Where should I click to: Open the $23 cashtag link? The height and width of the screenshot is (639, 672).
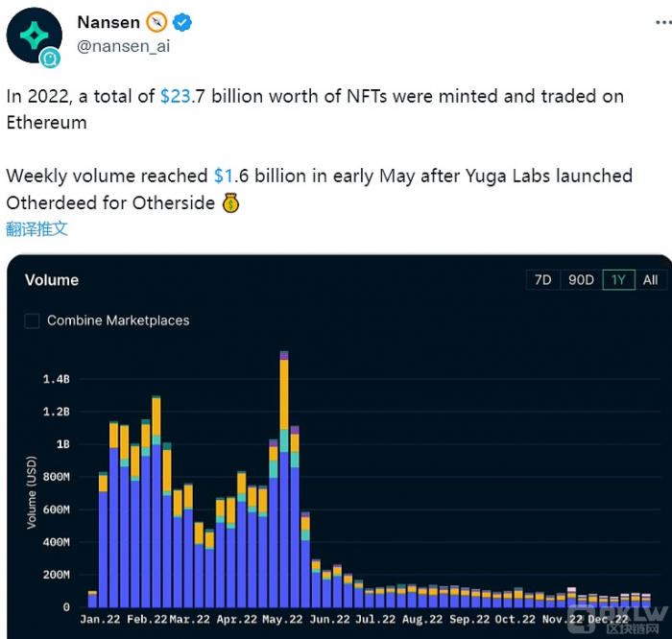point(177,96)
